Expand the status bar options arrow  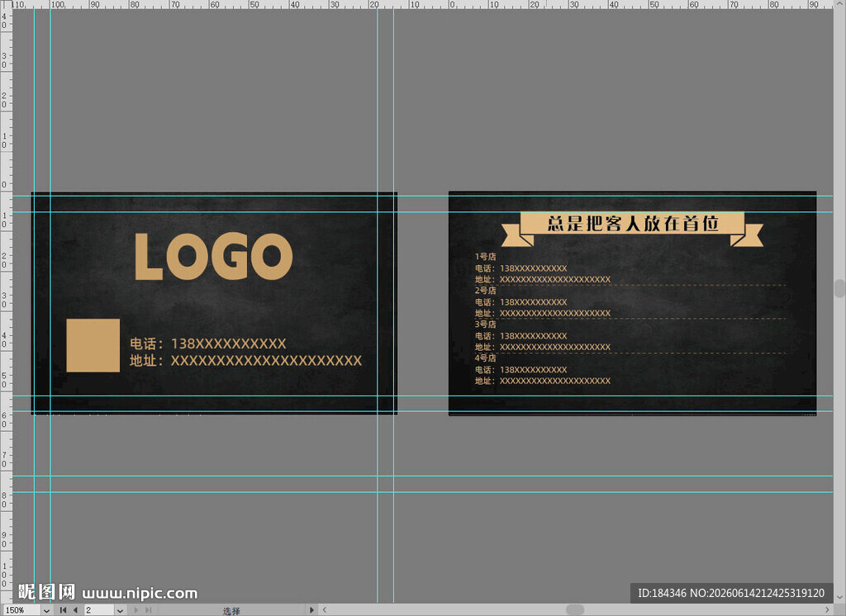[311, 610]
